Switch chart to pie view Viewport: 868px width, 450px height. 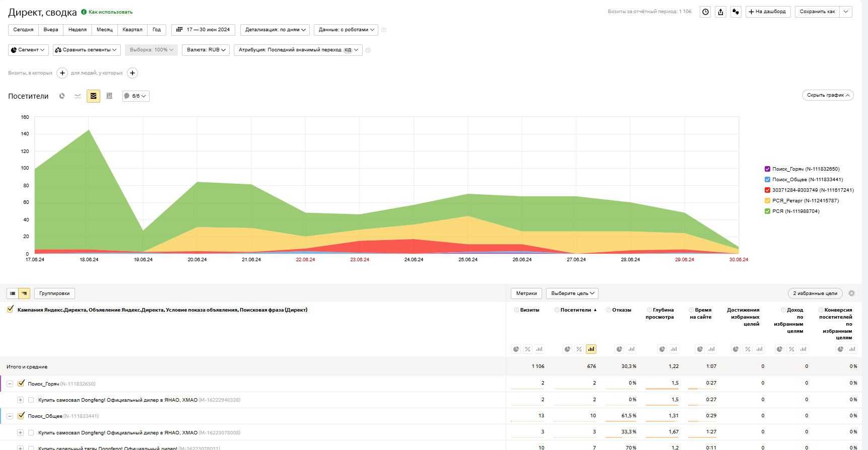click(62, 96)
